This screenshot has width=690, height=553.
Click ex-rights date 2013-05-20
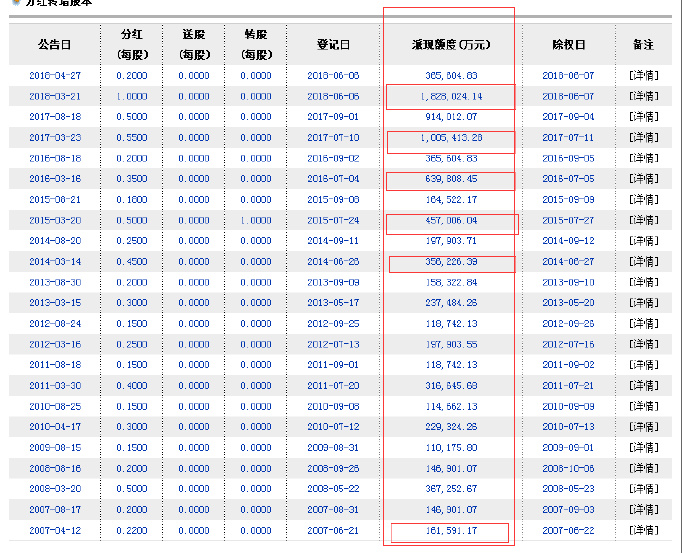568,303
